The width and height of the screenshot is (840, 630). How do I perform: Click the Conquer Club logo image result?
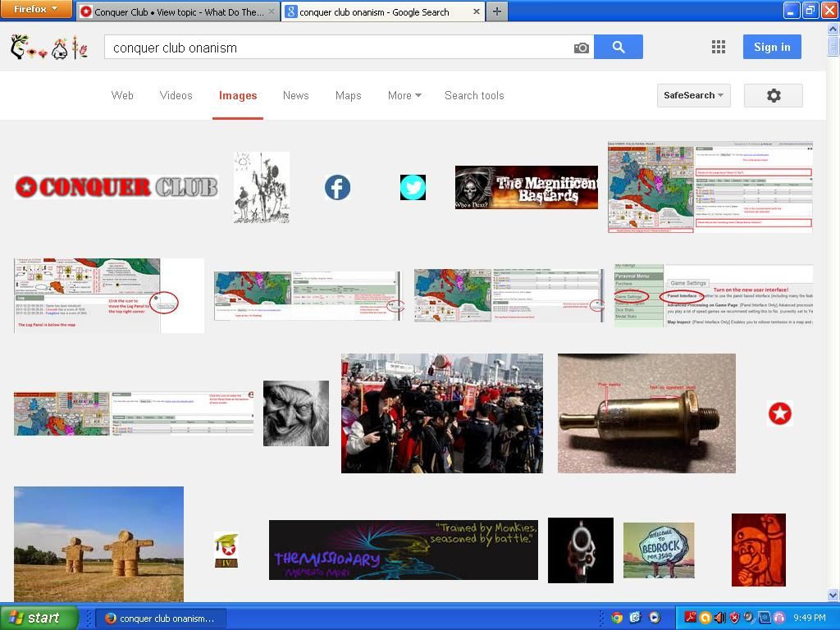coord(116,187)
